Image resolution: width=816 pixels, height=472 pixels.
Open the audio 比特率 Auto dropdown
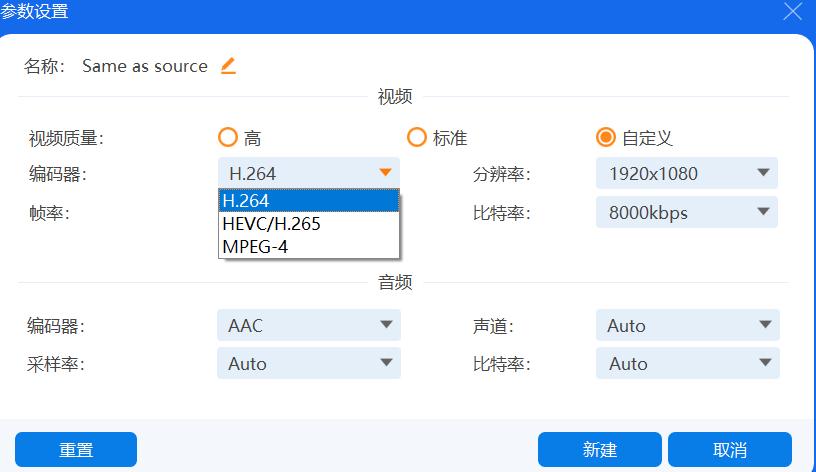point(687,363)
